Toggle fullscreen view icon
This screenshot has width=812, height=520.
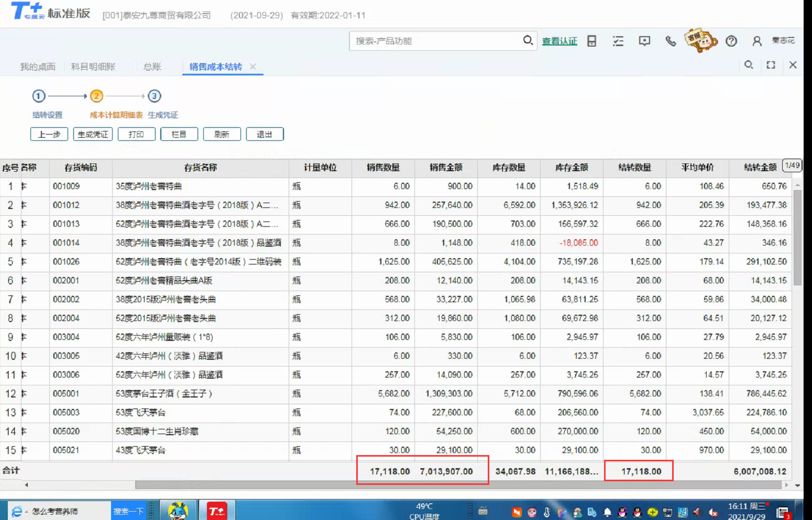pos(771,65)
